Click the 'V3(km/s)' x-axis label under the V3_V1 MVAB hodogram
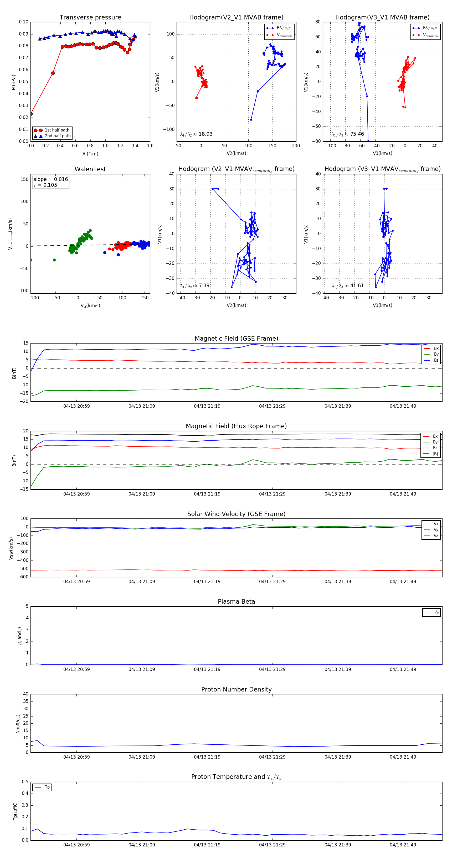 click(382, 154)
